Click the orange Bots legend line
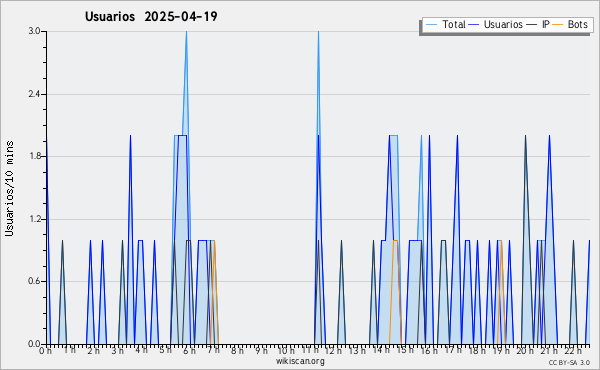 pos(558,25)
